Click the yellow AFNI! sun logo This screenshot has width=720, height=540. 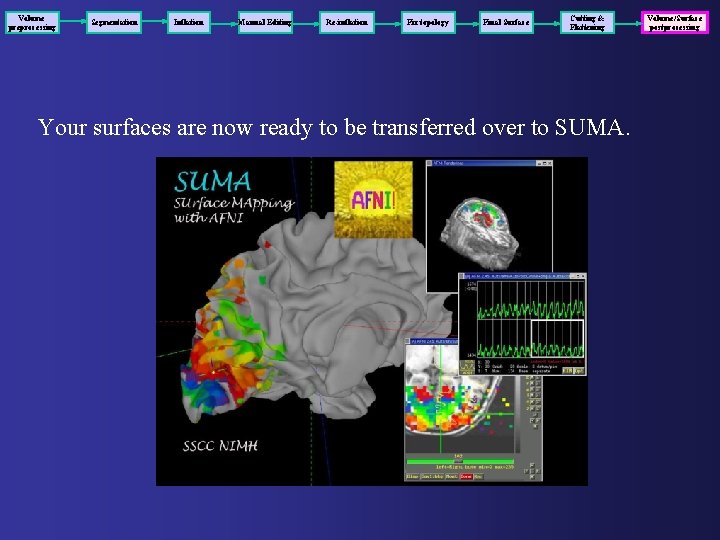[373, 199]
